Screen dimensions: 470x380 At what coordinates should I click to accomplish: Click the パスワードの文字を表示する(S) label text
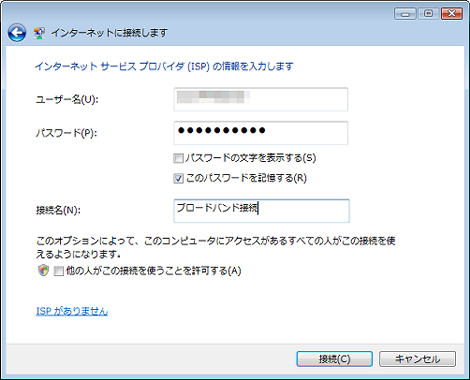click(x=250, y=158)
